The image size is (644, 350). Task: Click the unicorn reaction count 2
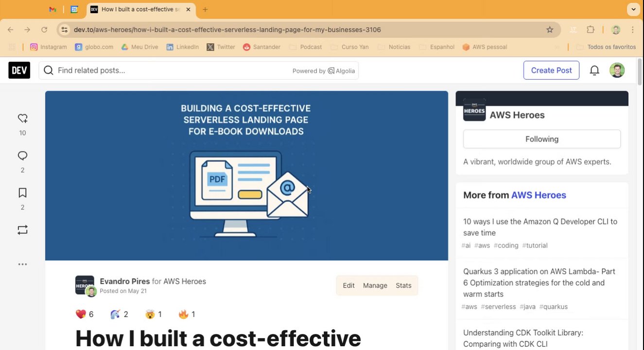click(x=119, y=315)
